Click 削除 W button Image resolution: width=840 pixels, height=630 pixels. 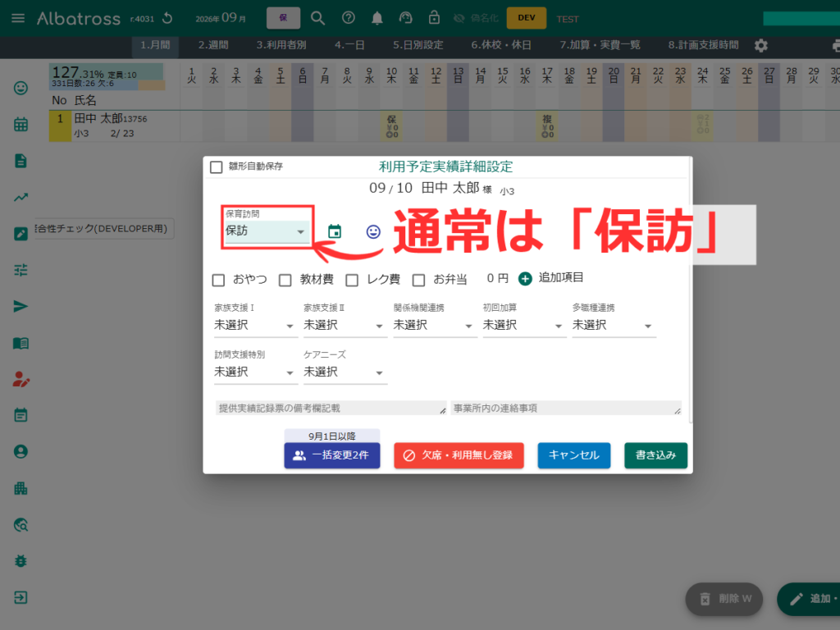[724, 598]
